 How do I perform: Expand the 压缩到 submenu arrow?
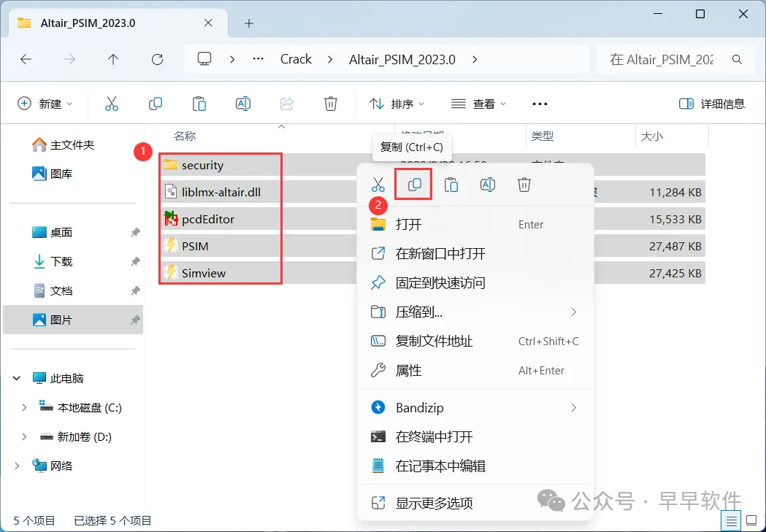pyautogui.click(x=574, y=312)
